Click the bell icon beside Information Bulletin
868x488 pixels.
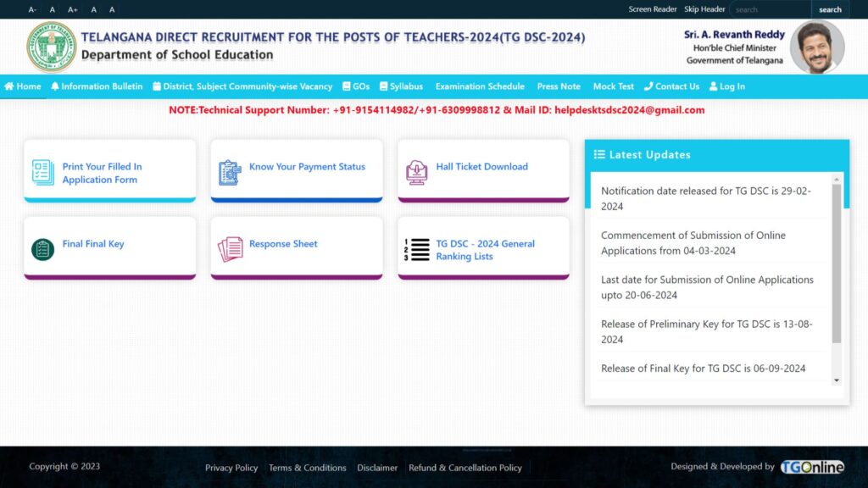click(55, 86)
